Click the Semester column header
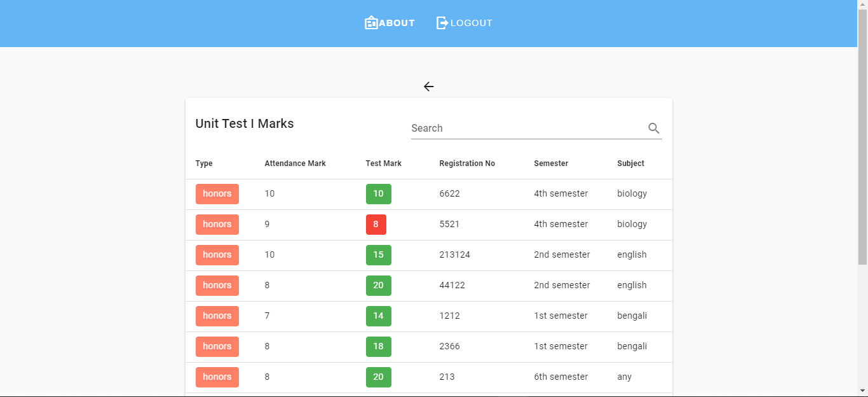Viewport: 868px width, 397px height. click(x=550, y=163)
